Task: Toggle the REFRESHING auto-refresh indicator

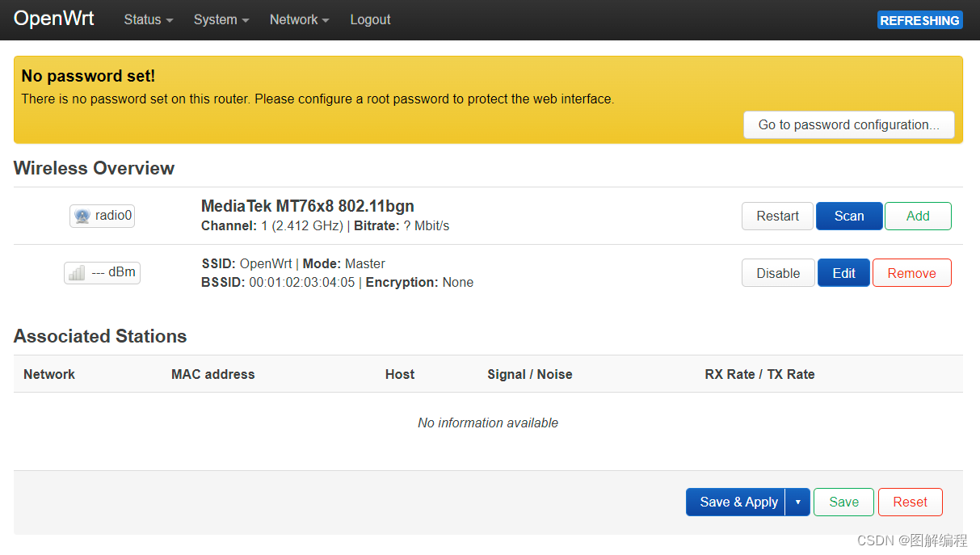Action: 920,20
